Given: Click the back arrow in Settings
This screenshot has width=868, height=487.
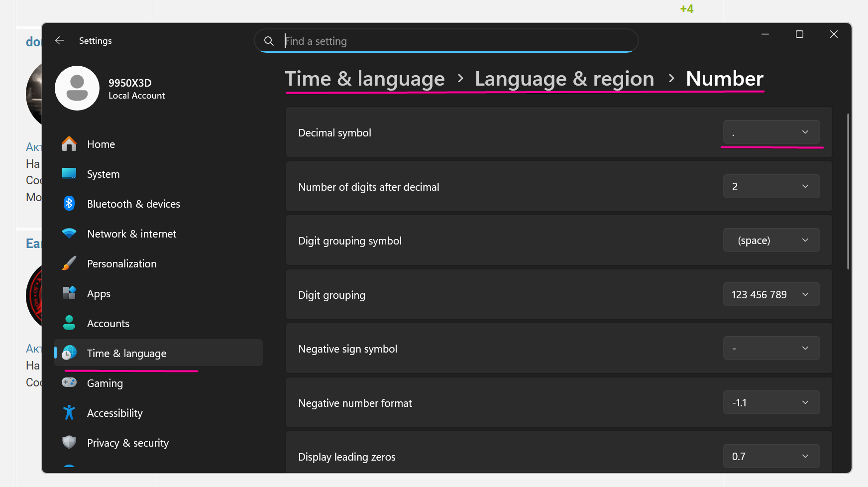Looking at the screenshot, I should pos(60,40).
